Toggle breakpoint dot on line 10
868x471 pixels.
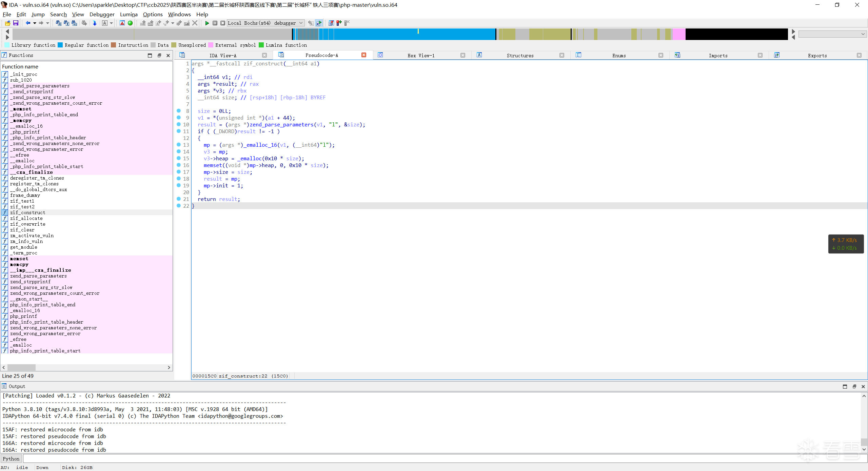(179, 124)
